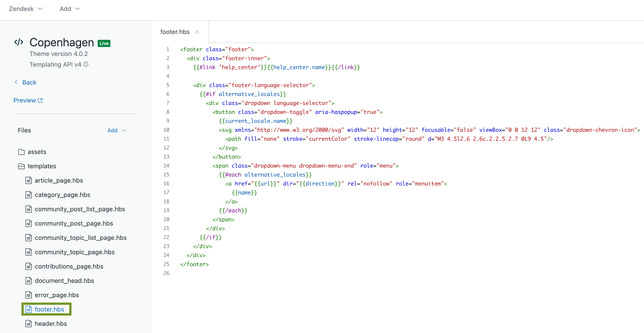Open community_post_list_page.hbs file
The image size is (644, 333).
pyautogui.click(x=80, y=209)
